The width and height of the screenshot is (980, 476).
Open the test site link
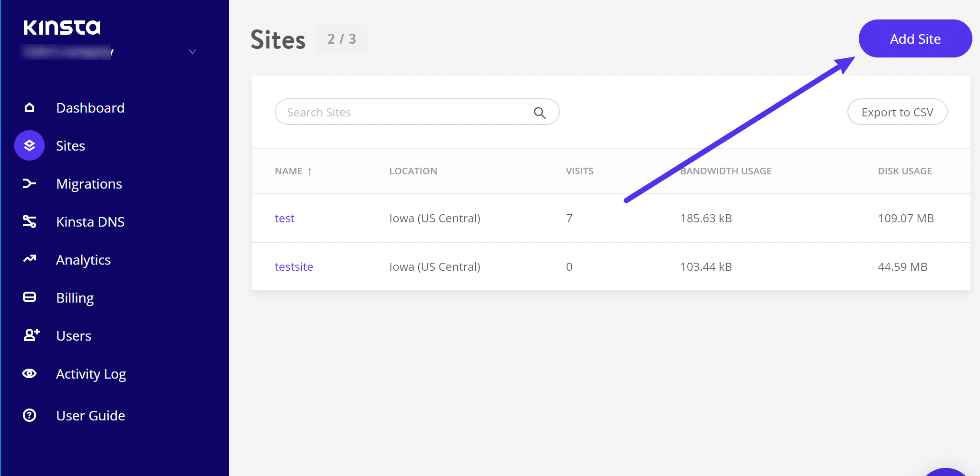tap(284, 218)
